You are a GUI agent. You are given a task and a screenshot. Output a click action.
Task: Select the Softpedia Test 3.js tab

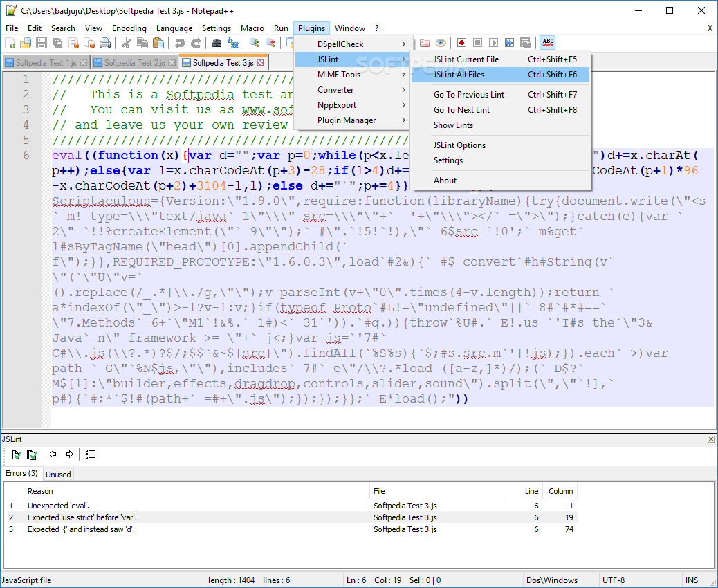pos(223,62)
